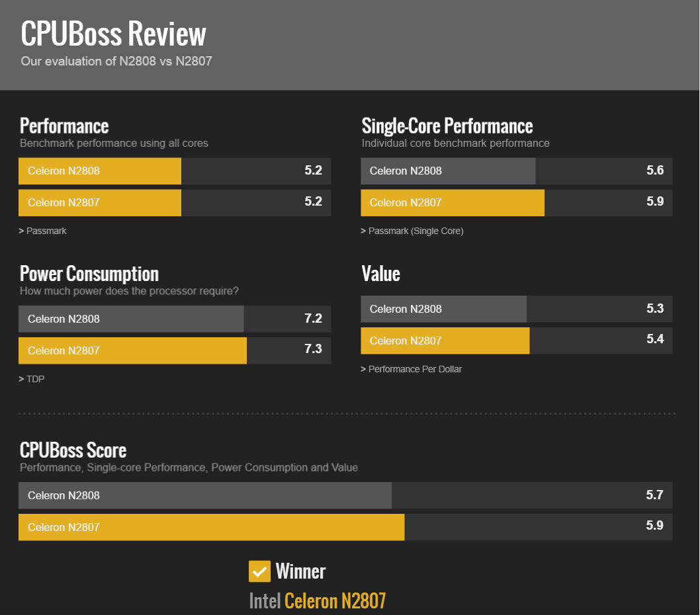Click the TDP link under Power Consumption
The height and width of the screenshot is (615, 700).
pyautogui.click(x=31, y=379)
